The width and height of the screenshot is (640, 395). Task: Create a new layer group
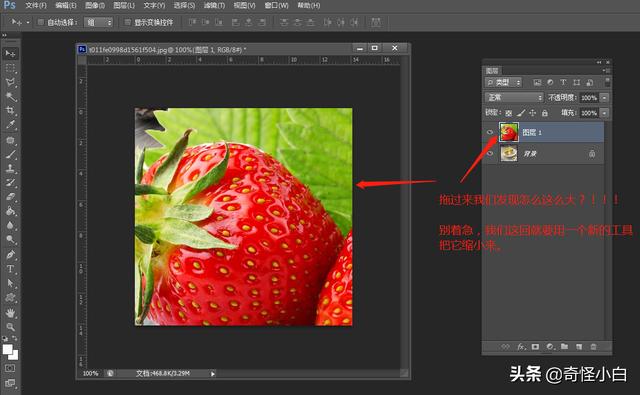pyautogui.click(x=564, y=347)
